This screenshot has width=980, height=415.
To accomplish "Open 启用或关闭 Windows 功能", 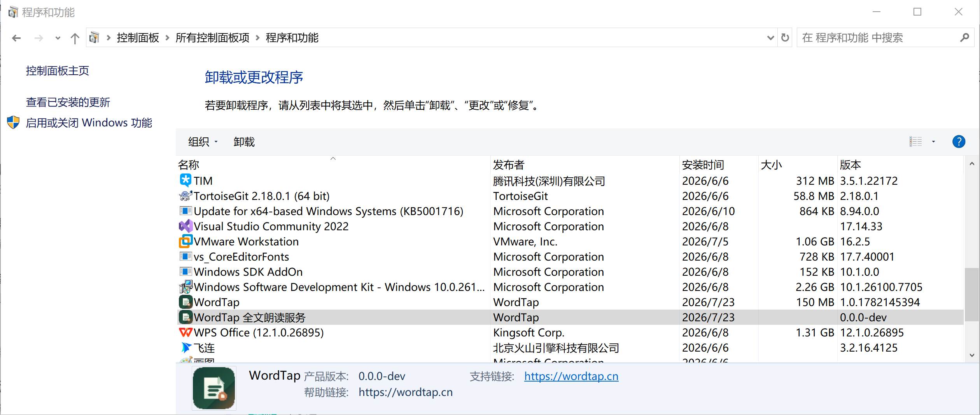I will tap(89, 123).
